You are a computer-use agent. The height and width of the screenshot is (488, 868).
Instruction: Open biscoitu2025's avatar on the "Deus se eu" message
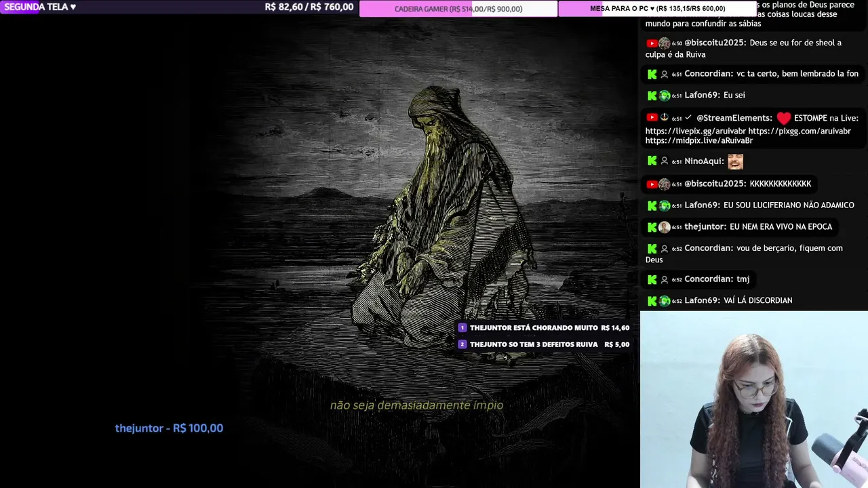[665, 43]
